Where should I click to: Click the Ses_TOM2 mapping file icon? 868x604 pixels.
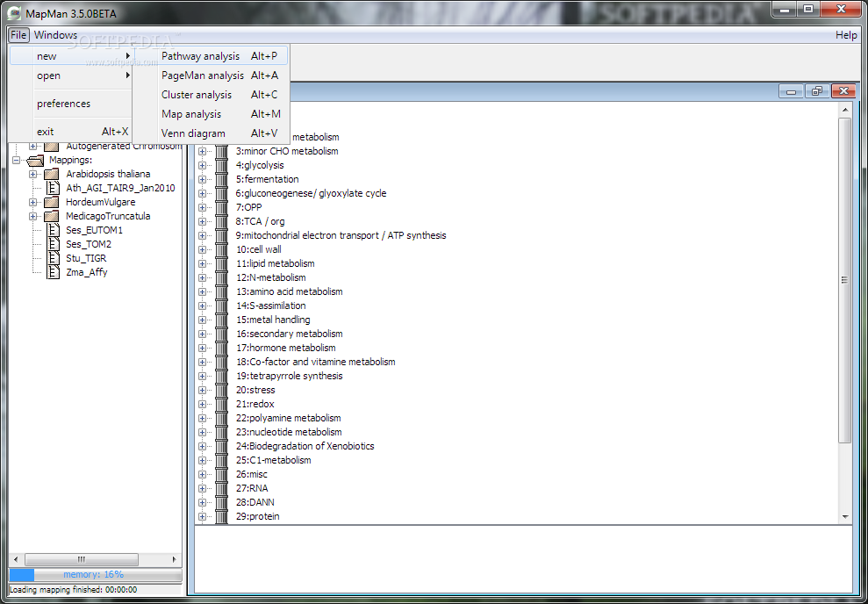point(54,244)
